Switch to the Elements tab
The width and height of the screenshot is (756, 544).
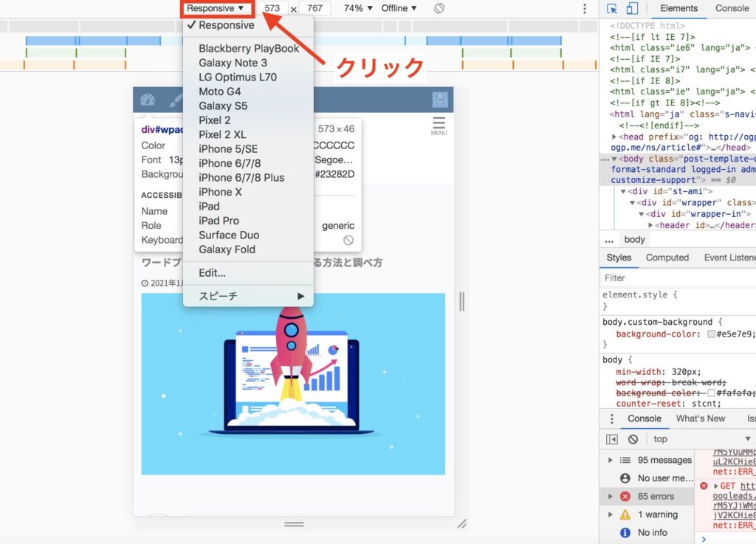coord(678,8)
